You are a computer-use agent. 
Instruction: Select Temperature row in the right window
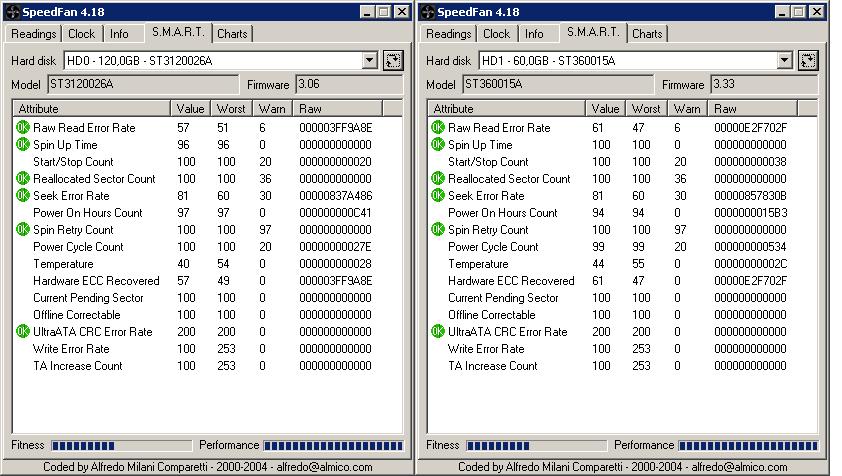(622, 264)
